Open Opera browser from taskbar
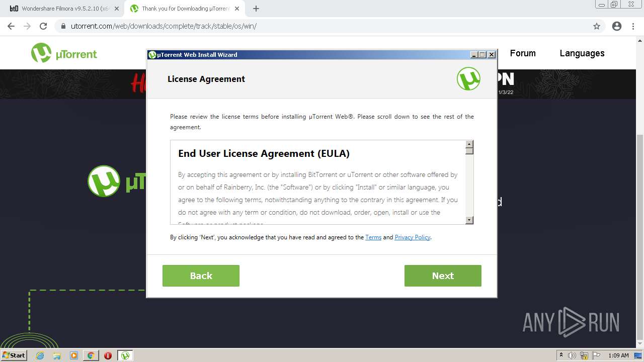This screenshot has width=644, height=362. (x=108, y=355)
